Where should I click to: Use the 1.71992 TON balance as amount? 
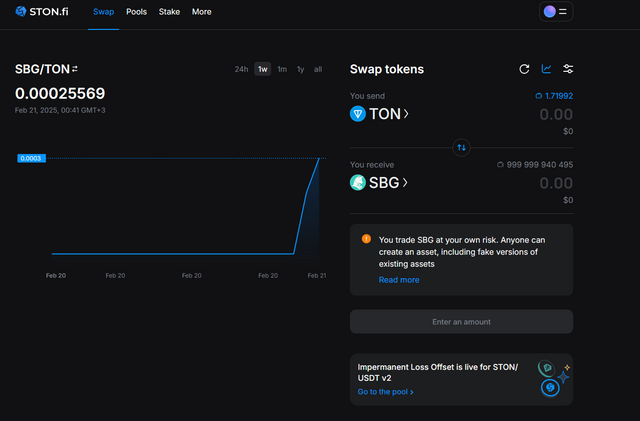tap(554, 96)
